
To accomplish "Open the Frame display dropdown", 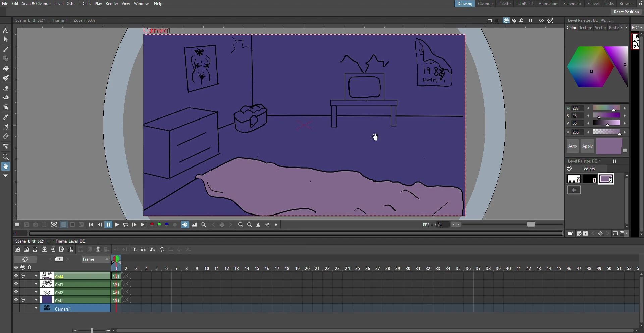I will pyautogui.click(x=96, y=259).
